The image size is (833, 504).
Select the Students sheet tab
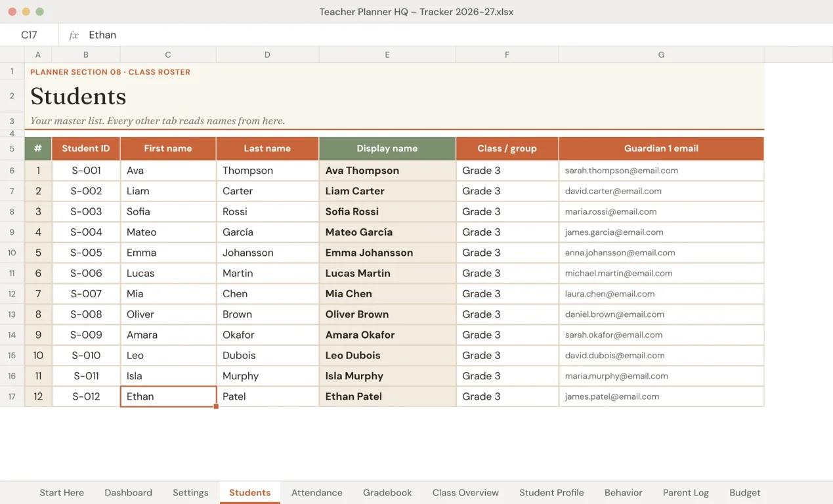249,493
